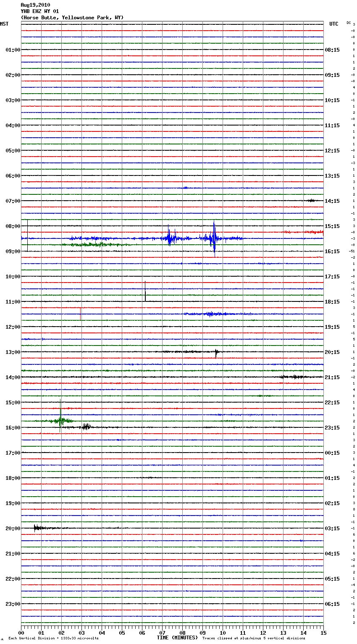Click the UTC time label "09:15"
Image resolution: width=357 pixels, height=644 pixels.
[332, 75]
